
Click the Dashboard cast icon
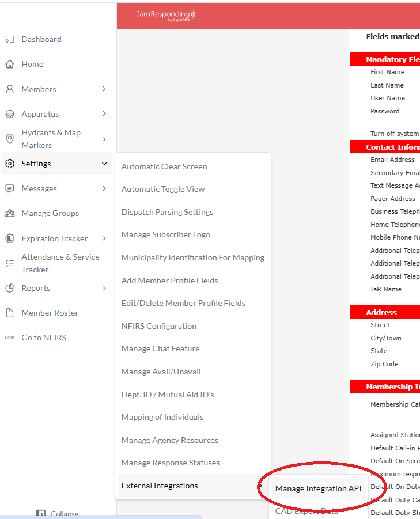10,39
